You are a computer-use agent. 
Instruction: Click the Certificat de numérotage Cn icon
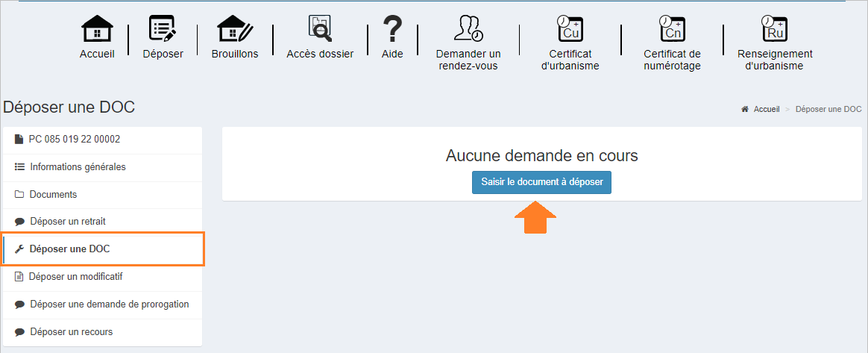pyautogui.click(x=672, y=28)
